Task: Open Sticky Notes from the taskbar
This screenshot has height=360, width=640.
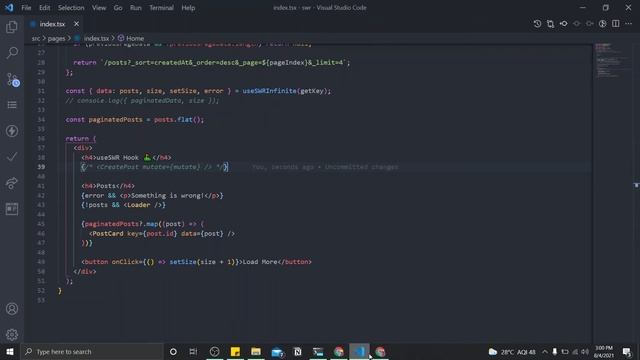Action: 235,351
